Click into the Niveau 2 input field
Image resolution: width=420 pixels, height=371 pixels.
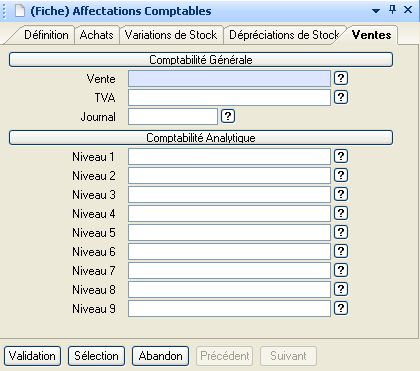pyautogui.click(x=229, y=176)
